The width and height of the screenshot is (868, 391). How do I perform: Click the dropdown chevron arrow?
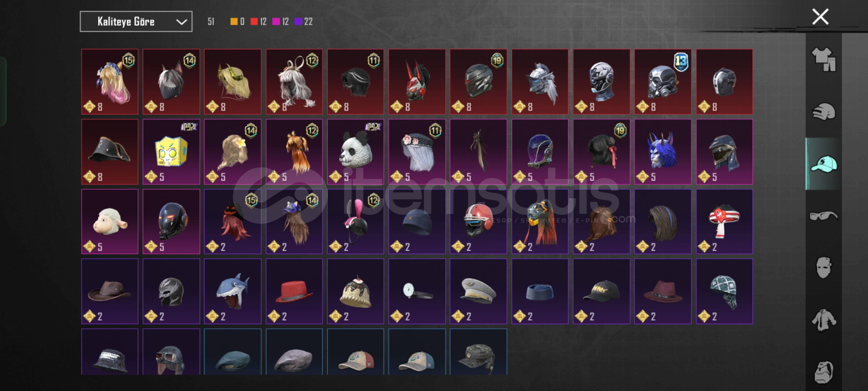point(181,22)
